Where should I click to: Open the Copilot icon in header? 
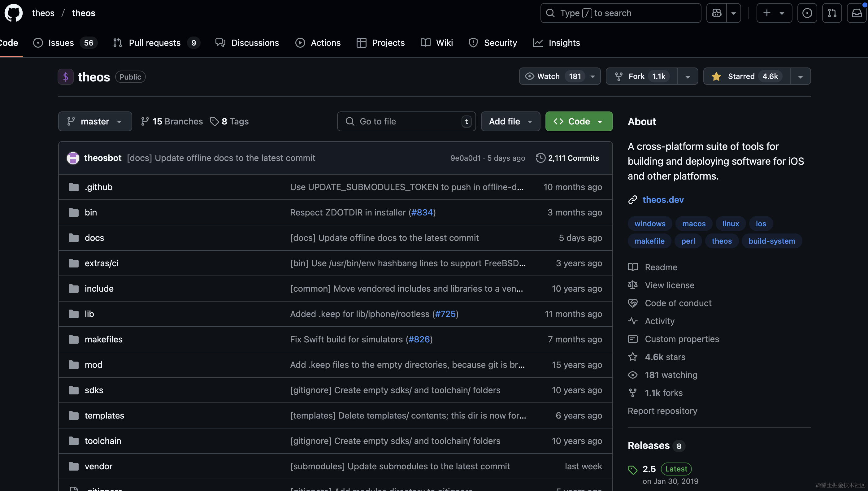pyautogui.click(x=716, y=13)
